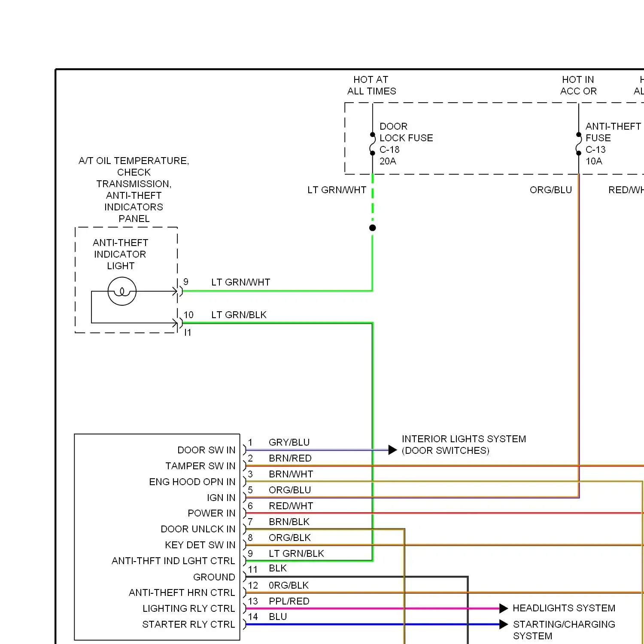The height and width of the screenshot is (644, 644).
Task: Click the PPL/RED wire label at pin 13
Action: pos(289,601)
